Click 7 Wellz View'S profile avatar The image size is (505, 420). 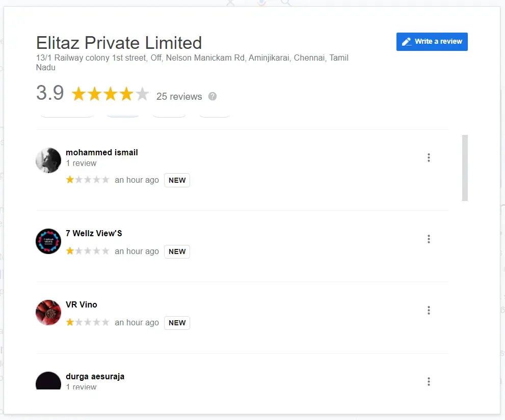click(48, 241)
